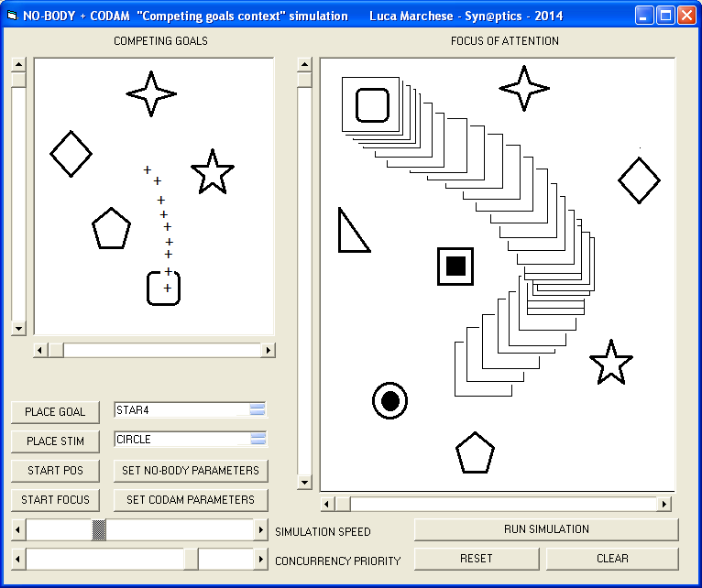Click the triangle in Focus of Attention
The height and width of the screenshot is (588, 702).
351,231
